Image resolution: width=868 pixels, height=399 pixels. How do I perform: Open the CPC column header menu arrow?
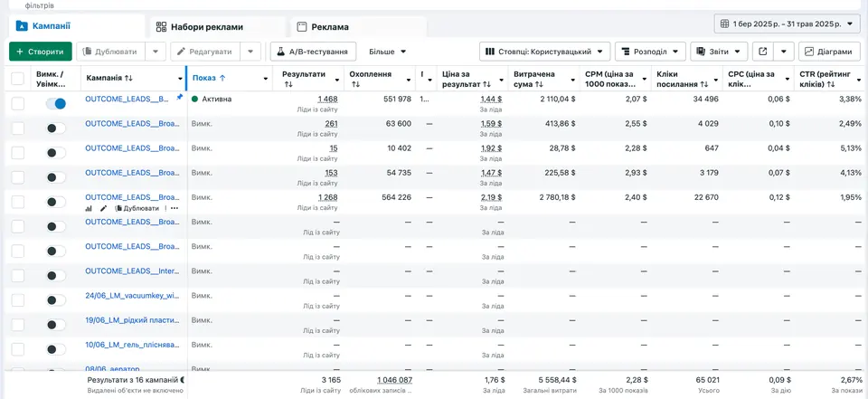(x=788, y=80)
